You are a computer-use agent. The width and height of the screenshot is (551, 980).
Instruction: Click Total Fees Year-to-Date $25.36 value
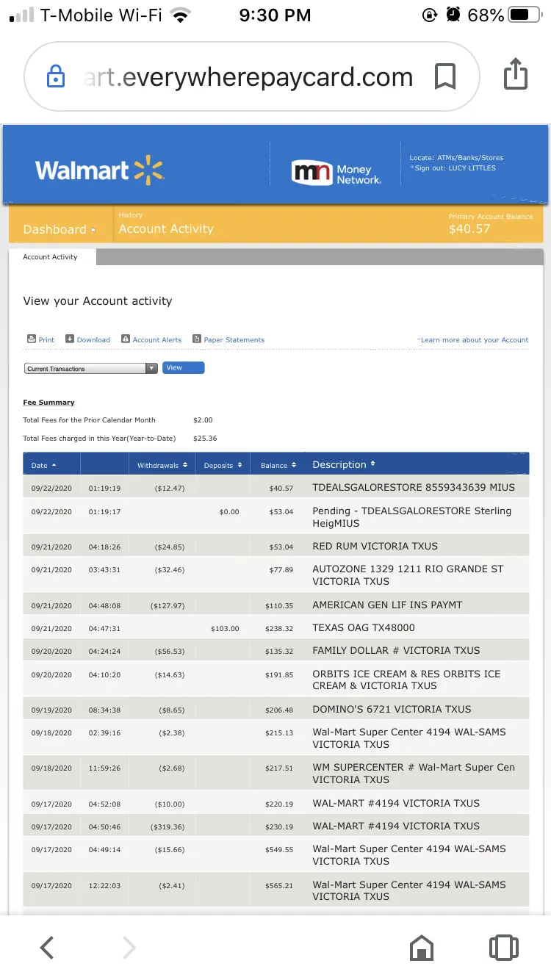[x=205, y=439]
